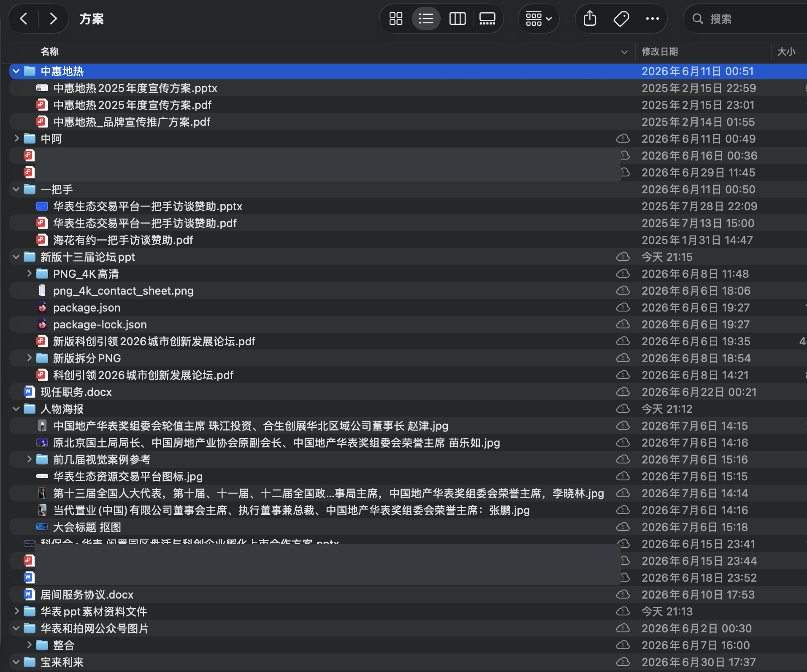Switch to list view
807x672 pixels.
tap(426, 19)
